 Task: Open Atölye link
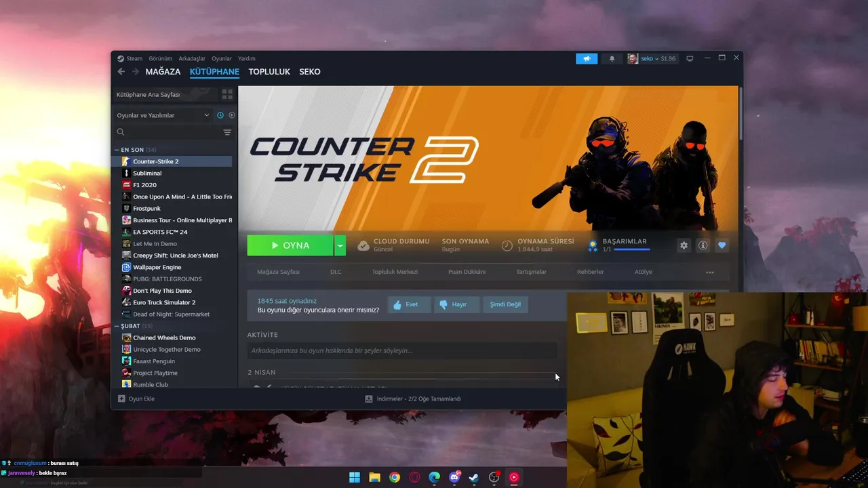(643, 272)
